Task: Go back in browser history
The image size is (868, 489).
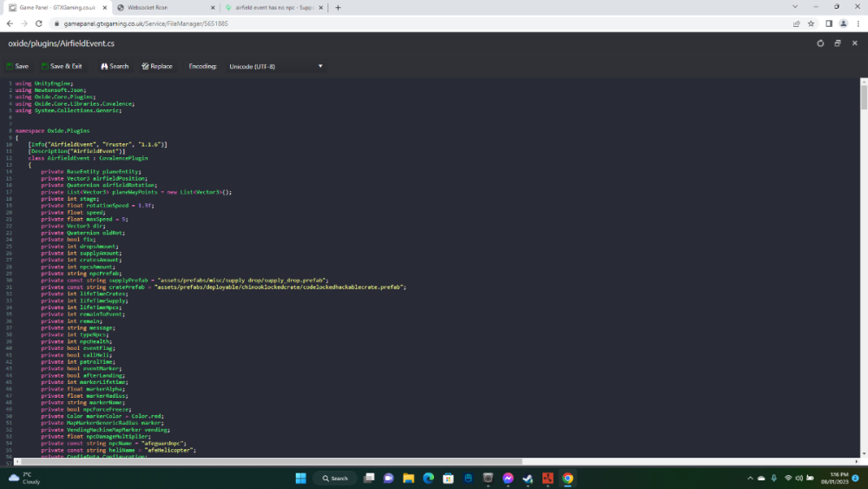Action: tap(10, 23)
